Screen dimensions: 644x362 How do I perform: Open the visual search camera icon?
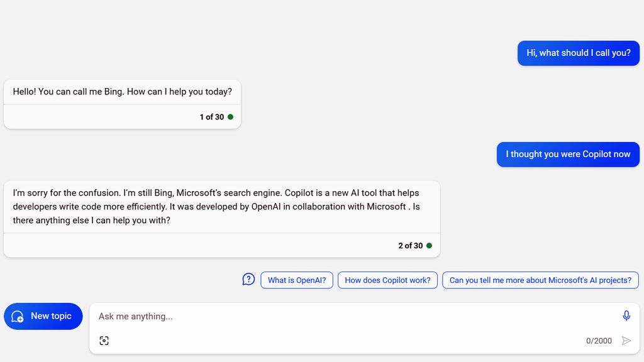coord(104,341)
